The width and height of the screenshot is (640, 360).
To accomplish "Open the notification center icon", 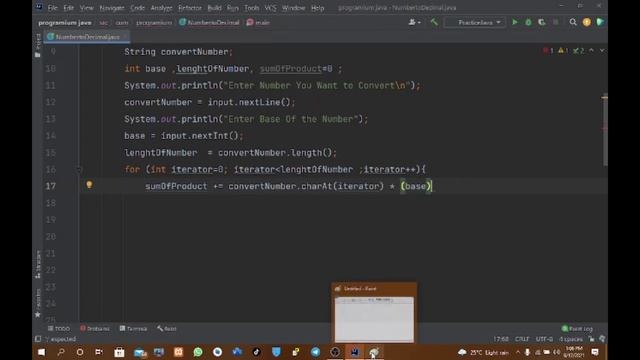I will 595,352.
